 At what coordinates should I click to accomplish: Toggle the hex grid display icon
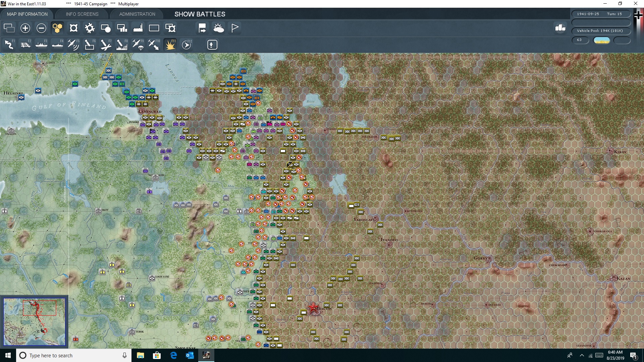point(57,28)
